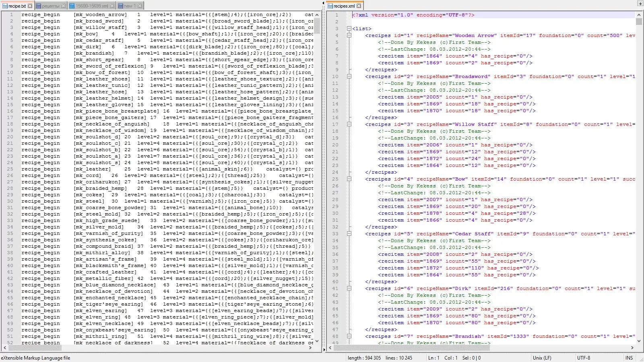Click up arrow of recipe.txt vertical scrollbar

coord(317,15)
